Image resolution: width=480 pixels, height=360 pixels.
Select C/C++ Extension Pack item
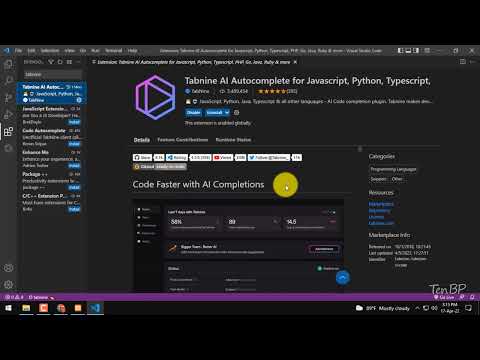52,202
